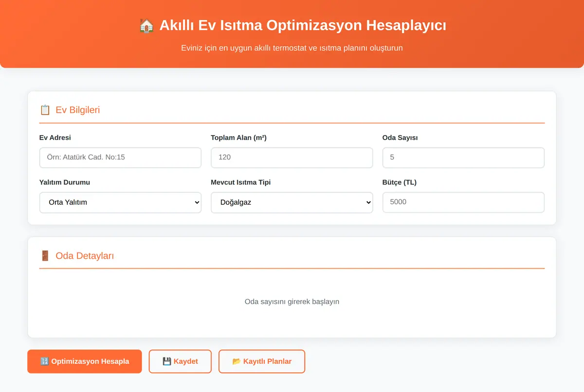Open the Mevcut Isıtma Tipi dropdown

tap(292, 202)
